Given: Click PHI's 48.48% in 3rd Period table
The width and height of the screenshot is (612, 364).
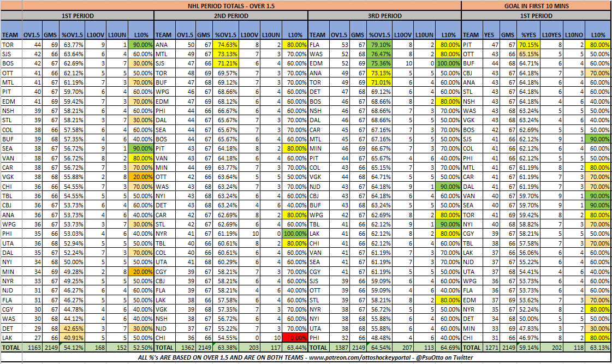Looking at the screenshot, I should 379,338.
